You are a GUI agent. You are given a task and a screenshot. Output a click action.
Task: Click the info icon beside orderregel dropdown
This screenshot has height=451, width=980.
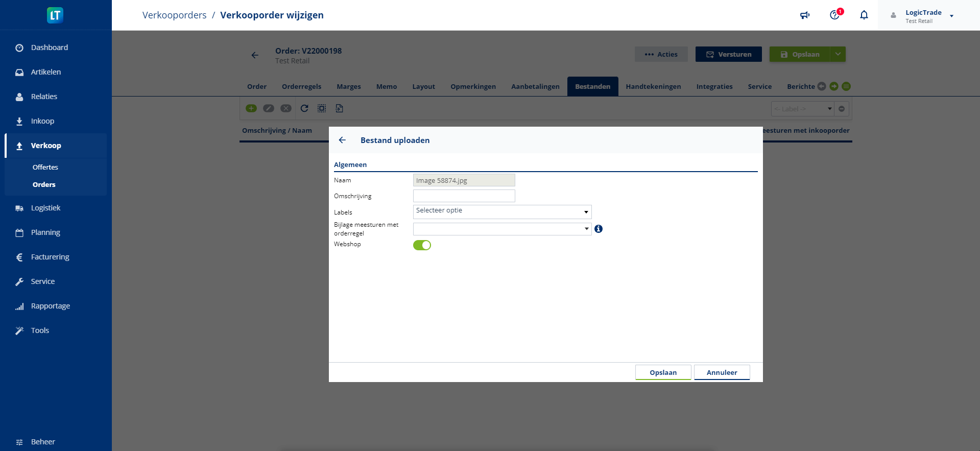[x=599, y=229]
